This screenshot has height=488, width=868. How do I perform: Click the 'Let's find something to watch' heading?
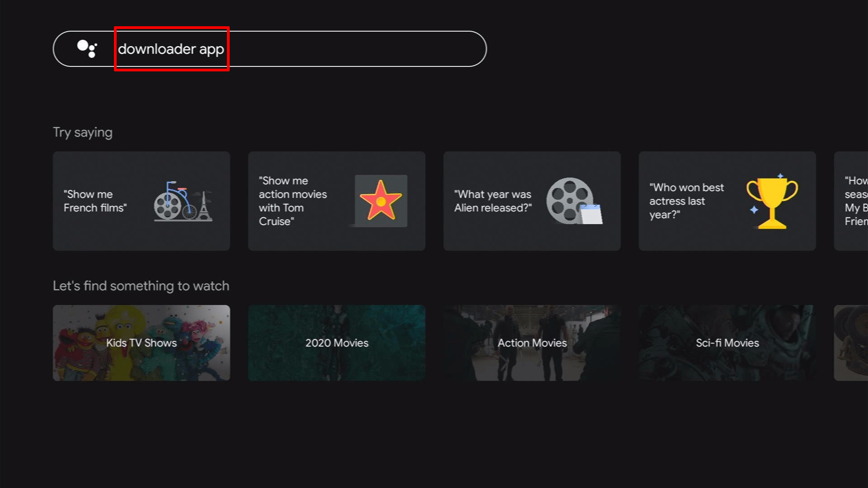[x=141, y=286]
